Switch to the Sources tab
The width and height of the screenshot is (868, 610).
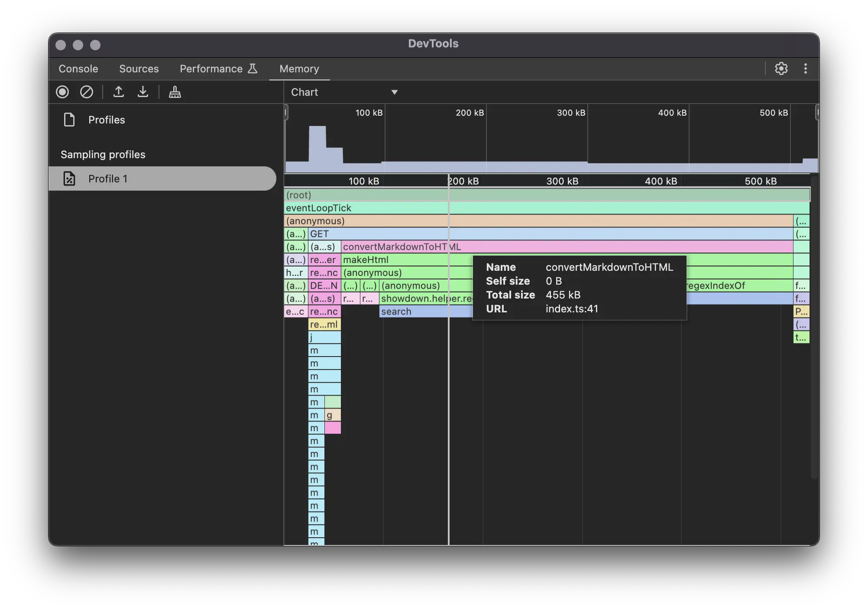click(139, 69)
